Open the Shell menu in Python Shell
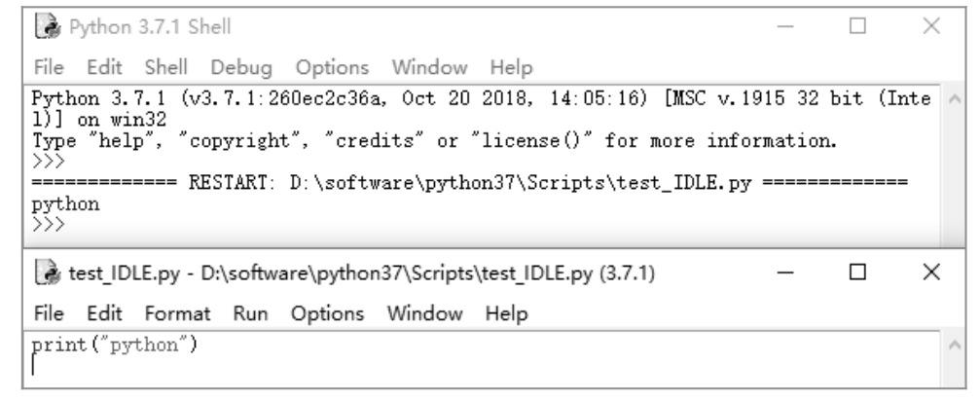Viewport: 980px width, 401px height. click(165, 67)
